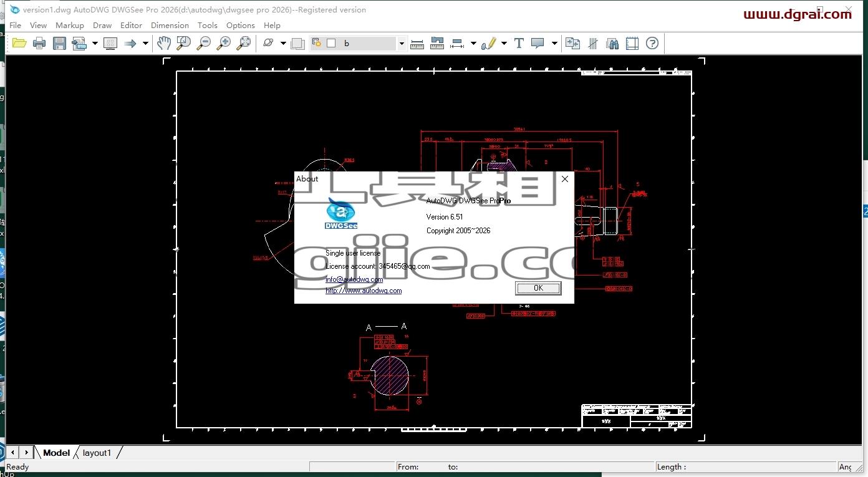The image size is (868, 477).
Task: Select the measure area ruler tool
Action: pyautogui.click(x=437, y=43)
